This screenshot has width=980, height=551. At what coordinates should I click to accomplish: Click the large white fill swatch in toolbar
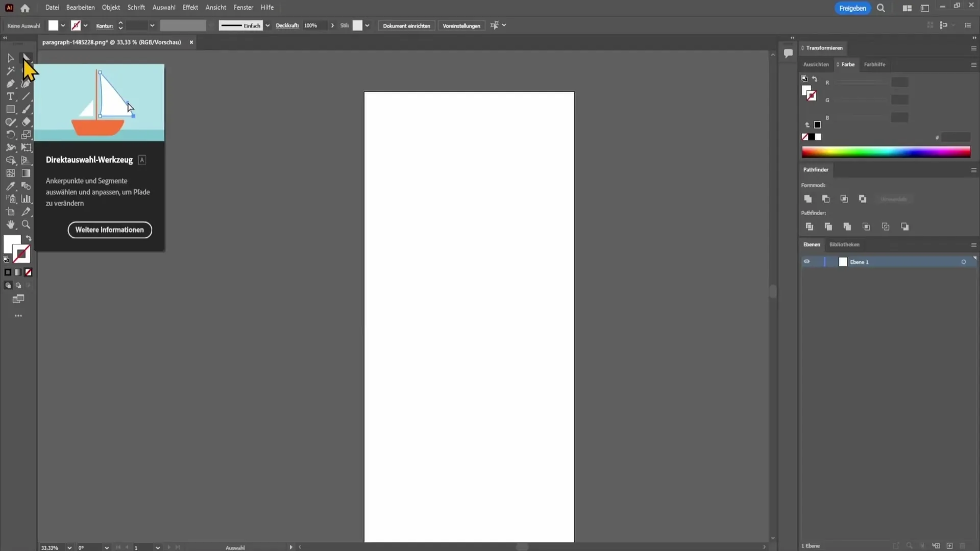tap(12, 244)
